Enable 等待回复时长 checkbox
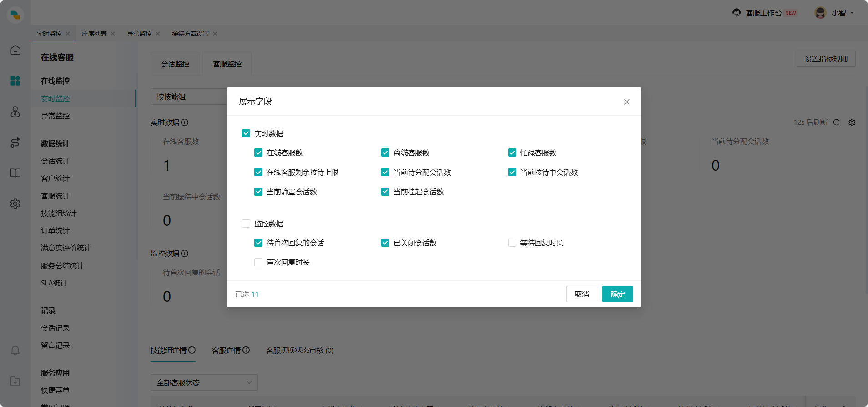 (512, 243)
